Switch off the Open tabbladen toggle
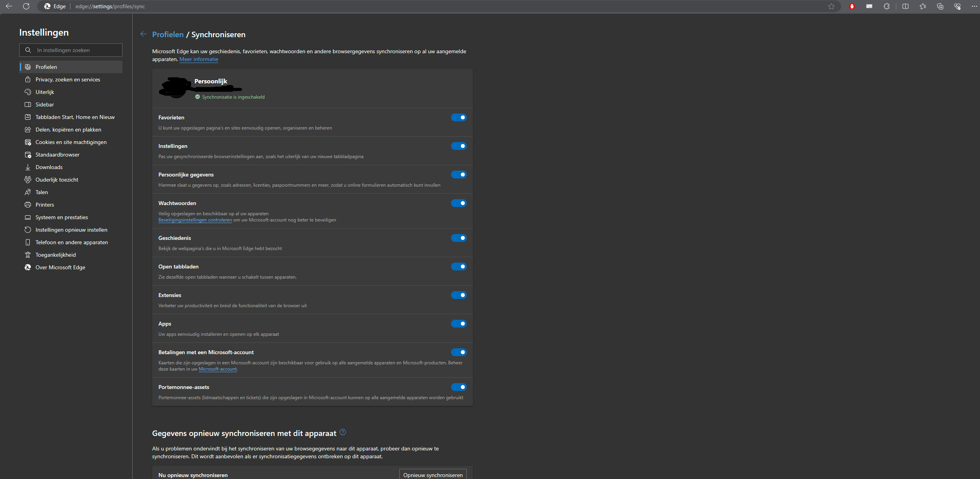This screenshot has height=479, width=980. click(459, 267)
